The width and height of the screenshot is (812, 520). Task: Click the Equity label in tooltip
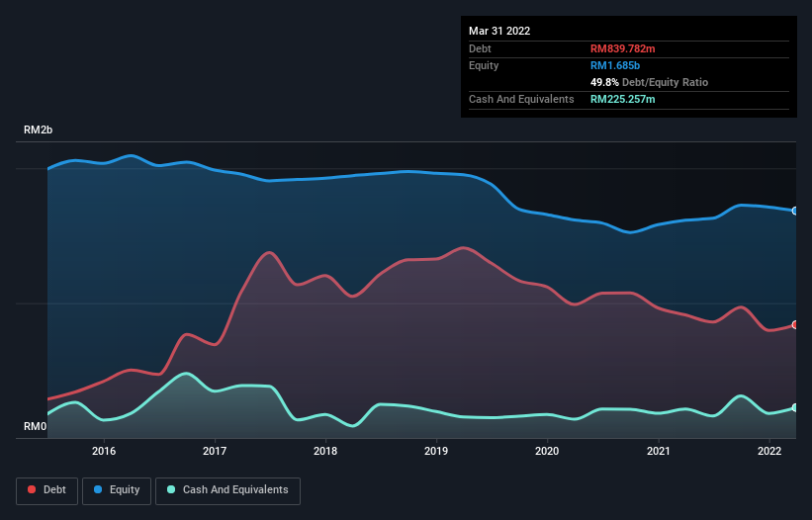(484, 65)
